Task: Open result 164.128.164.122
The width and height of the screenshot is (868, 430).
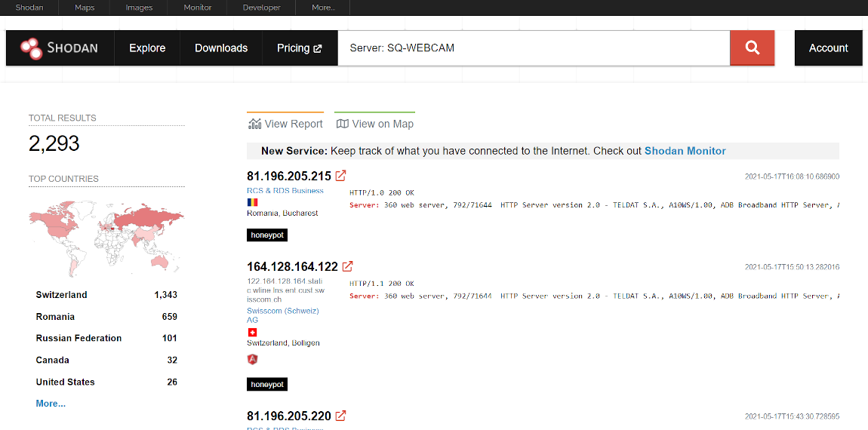Action: tap(292, 267)
